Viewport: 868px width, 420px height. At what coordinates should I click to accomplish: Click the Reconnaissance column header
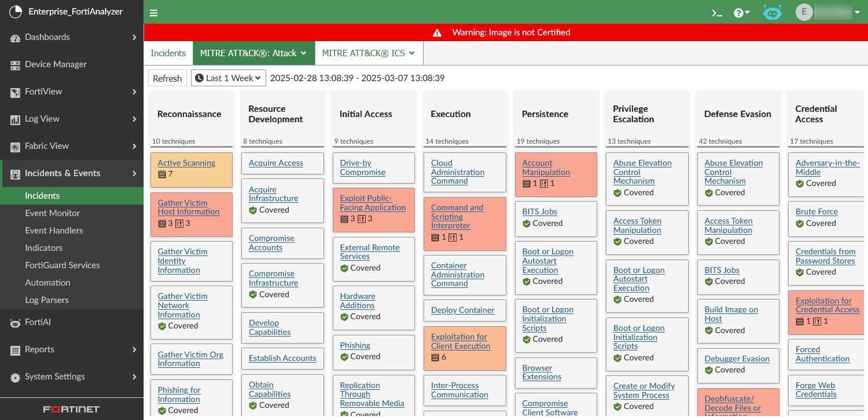(x=189, y=114)
